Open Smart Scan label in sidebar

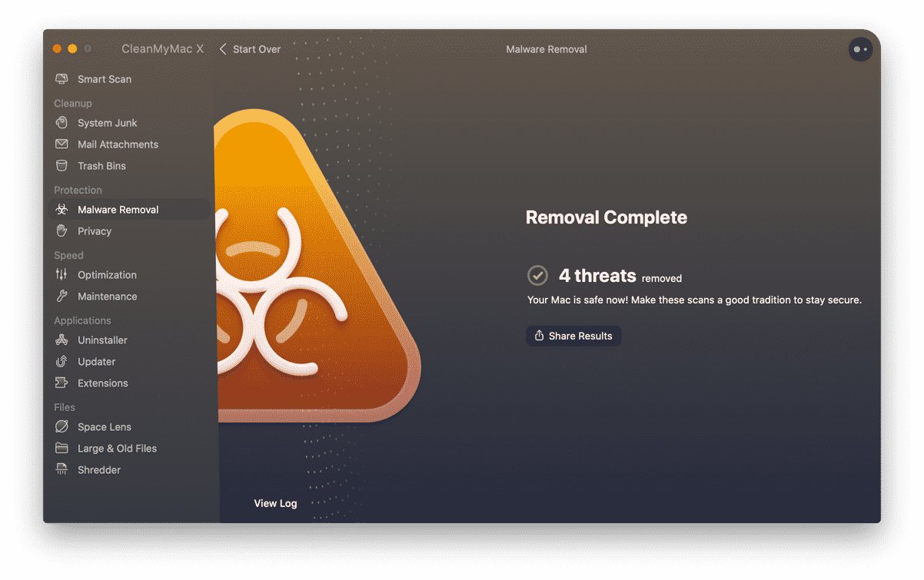pyautogui.click(x=105, y=79)
